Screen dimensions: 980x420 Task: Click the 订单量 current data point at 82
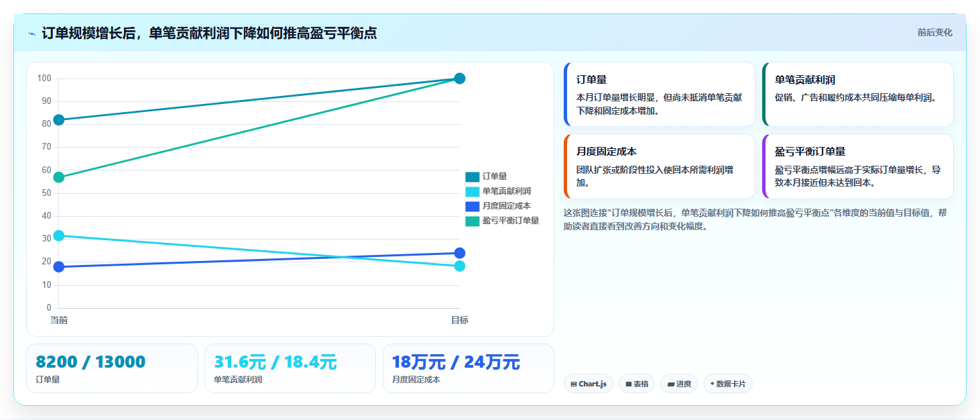59,120
